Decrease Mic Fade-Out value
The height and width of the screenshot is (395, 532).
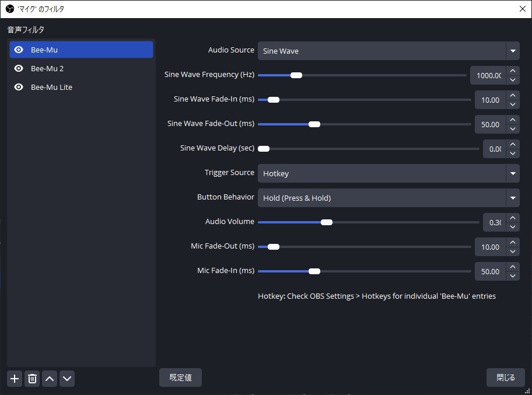pyautogui.click(x=513, y=251)
